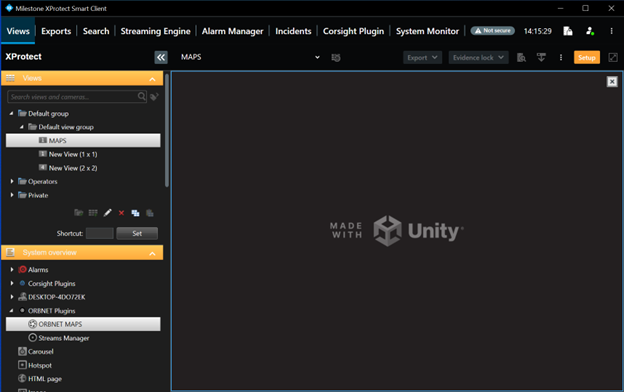Open the Corsight Plugin tab
Image resolution: width=624 pixels, height=392 pixels.
[353, 31]
